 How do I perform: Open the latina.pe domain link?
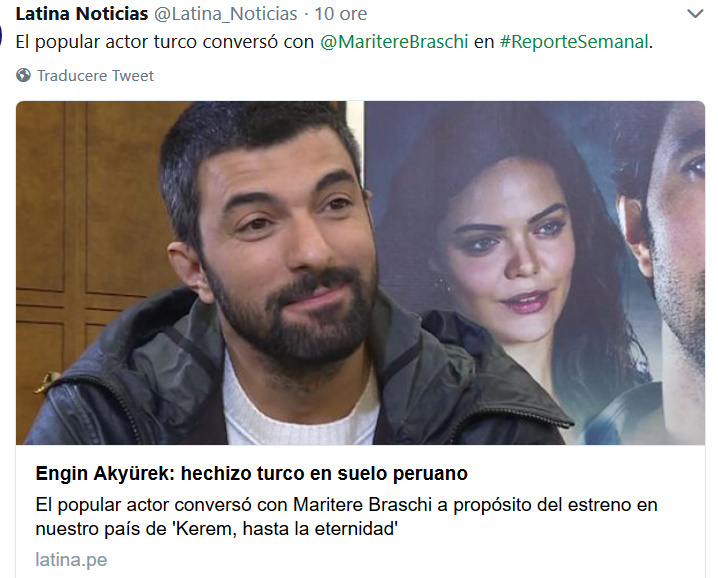click(71, 560)
